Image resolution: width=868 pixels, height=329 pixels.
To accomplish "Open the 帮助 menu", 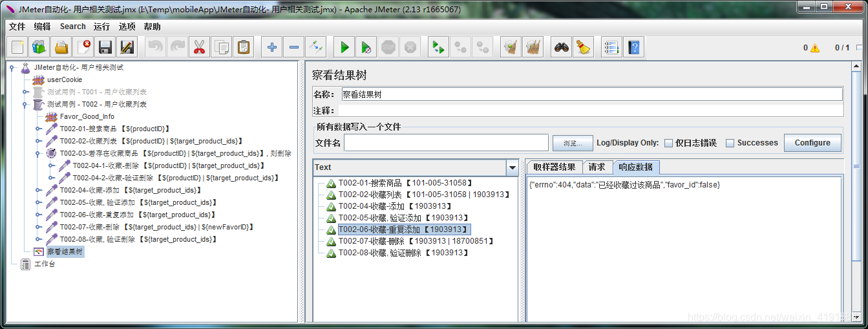I will pos(153,27).
